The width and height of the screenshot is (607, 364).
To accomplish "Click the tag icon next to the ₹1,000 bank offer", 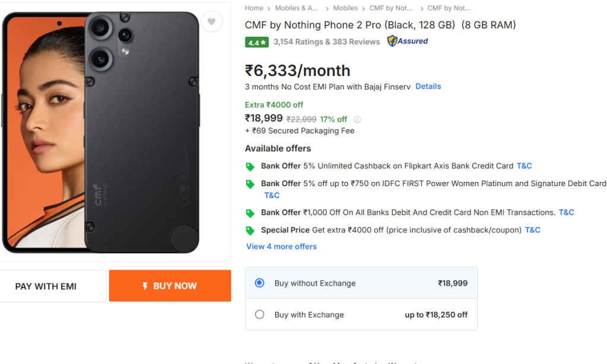I will tap(250, 213).
